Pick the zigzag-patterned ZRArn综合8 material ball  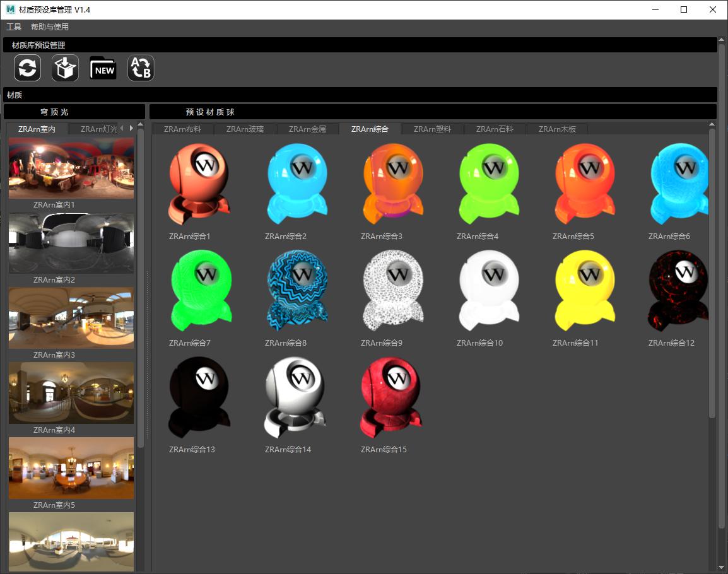294,291
